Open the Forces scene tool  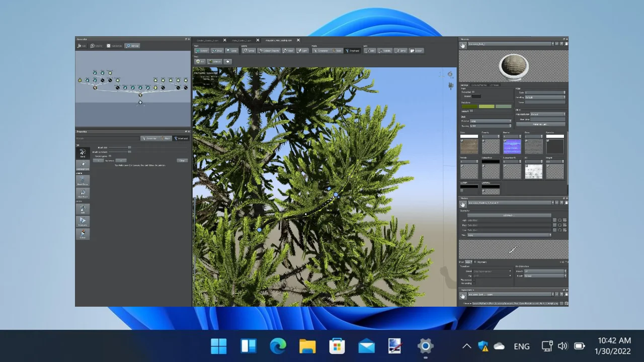249,51
